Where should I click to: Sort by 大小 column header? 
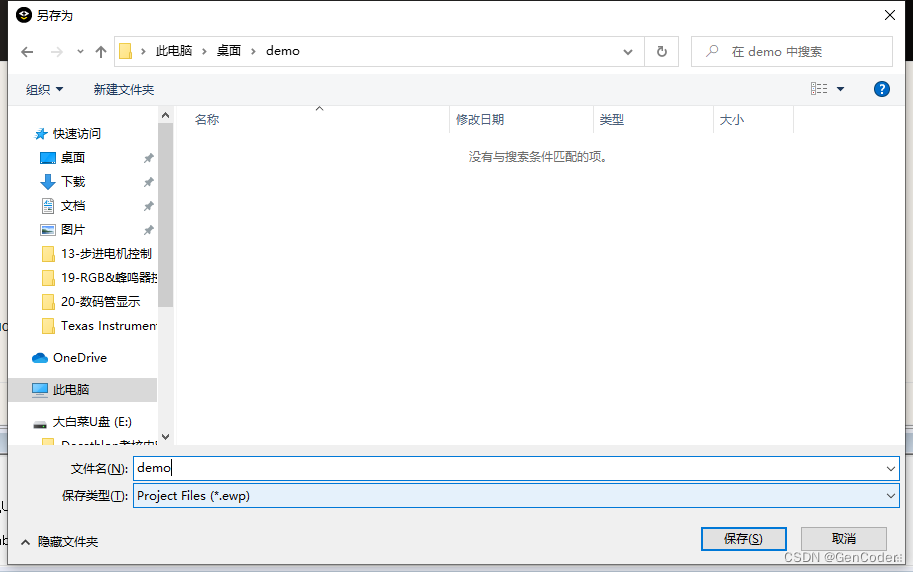[x=731, y=119]
